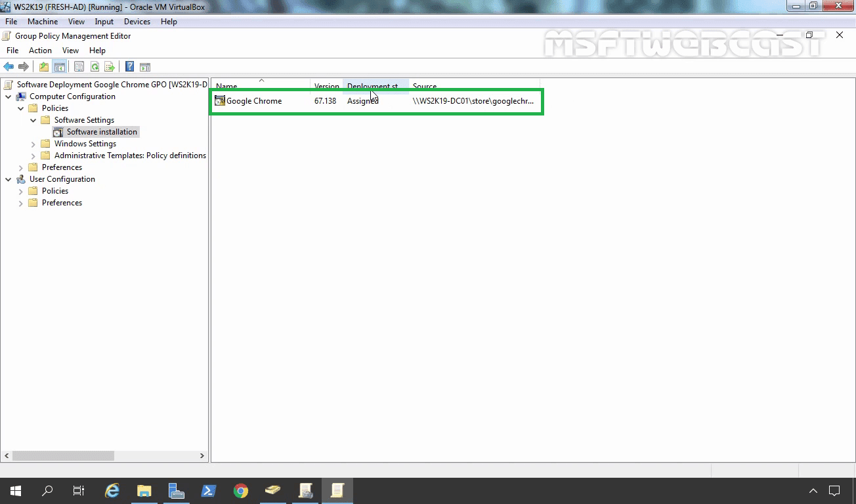Click the Back arrow toolbar icon
The height and width of the screenshot is (504, 856).
(9, 67)
